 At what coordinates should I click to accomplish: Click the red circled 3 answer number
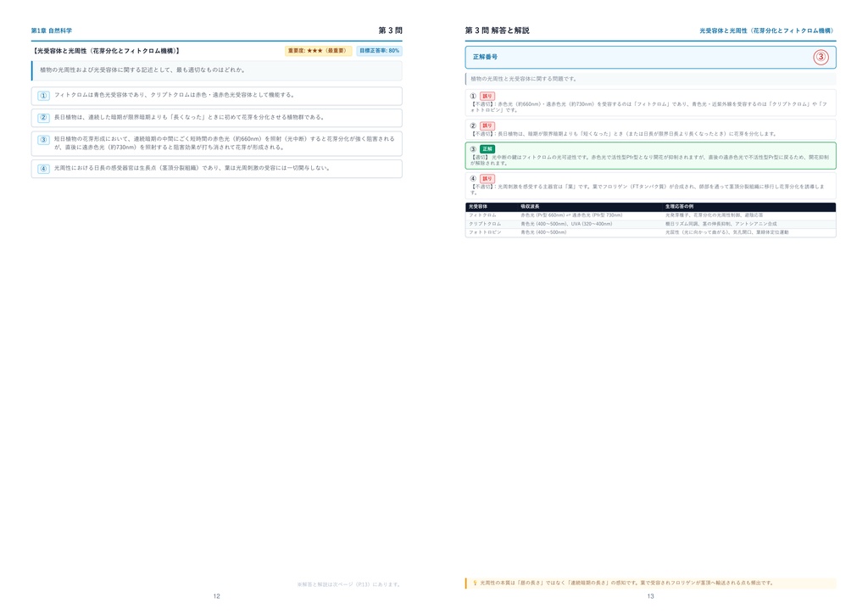coord(821,57)
